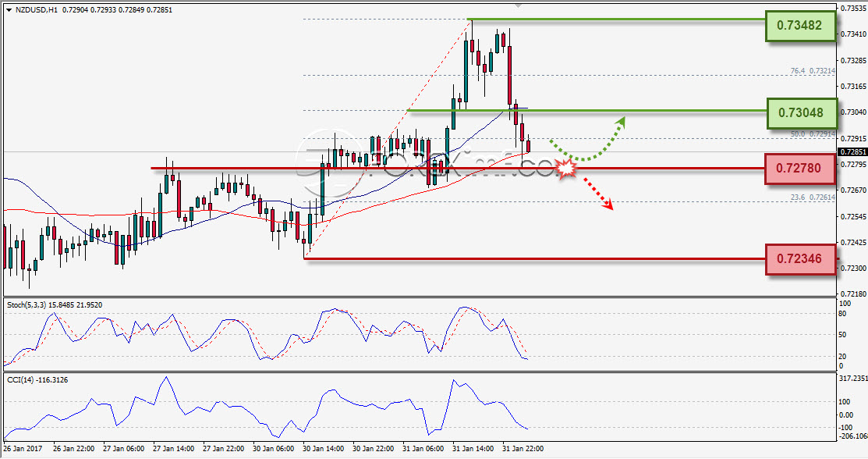This screenshot has height=459, width=868.
Task: Click the CCI scale value -100
Action: click(x=846, y=428)
